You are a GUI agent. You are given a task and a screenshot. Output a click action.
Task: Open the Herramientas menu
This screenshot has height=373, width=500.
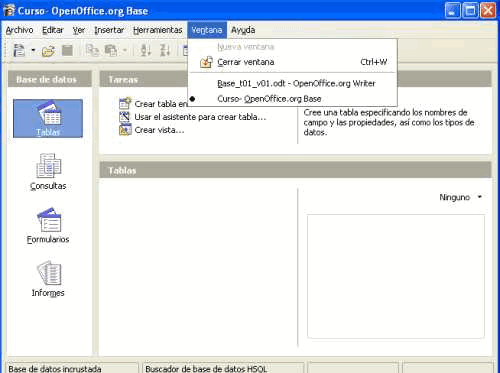(x=158, y=30)
